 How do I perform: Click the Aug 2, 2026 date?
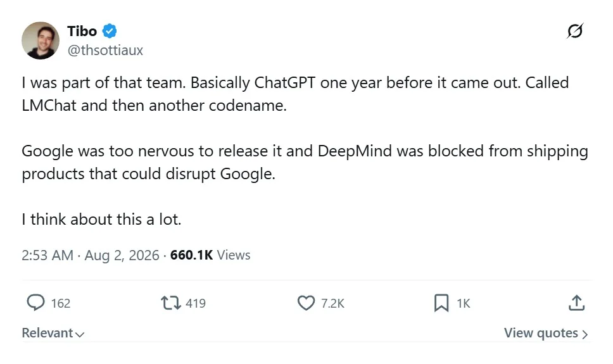[122, 255]
